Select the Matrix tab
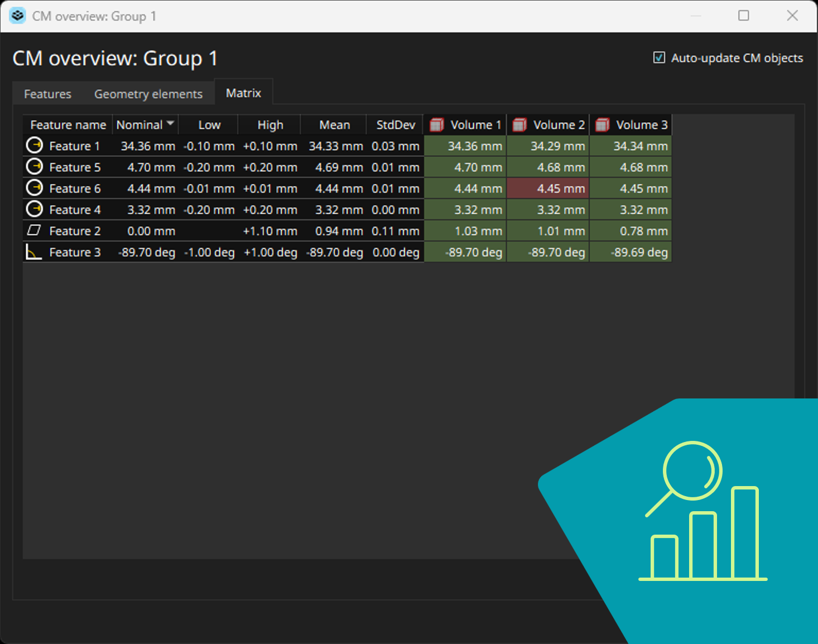 [x=243, y=93]
